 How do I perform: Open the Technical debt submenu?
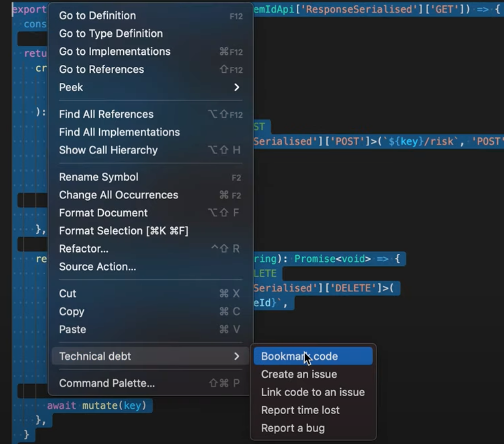coord(150,356)
